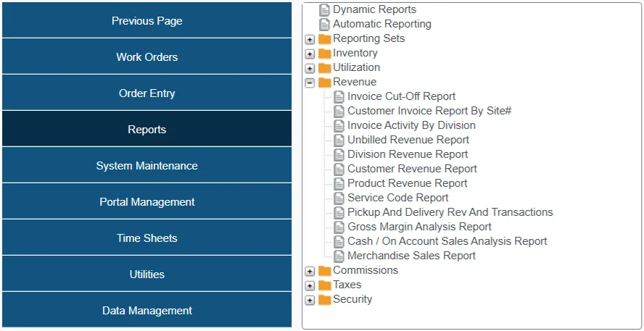Open the Data Management section
The width and height of the screenshot is (644, 331).
point(146,311)
